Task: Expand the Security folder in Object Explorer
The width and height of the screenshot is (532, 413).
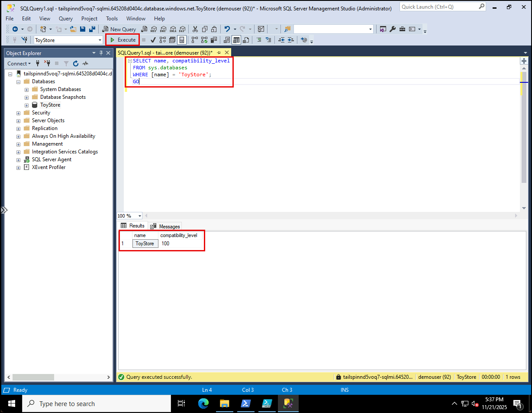Action: coord(18,112)
